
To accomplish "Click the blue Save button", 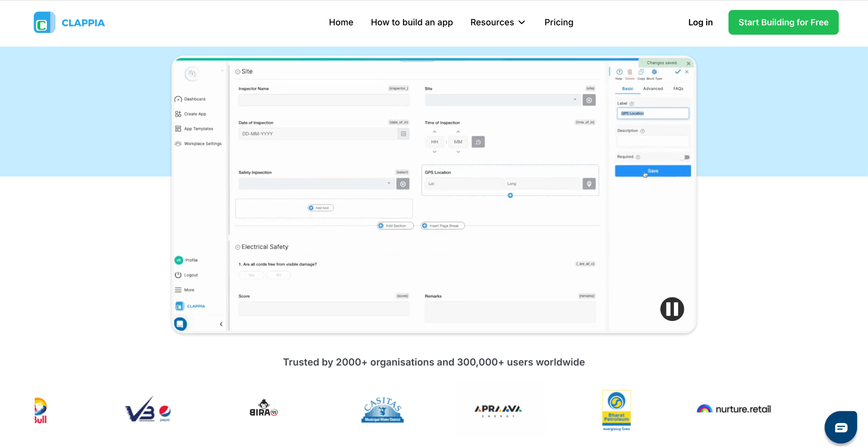I will (x=653, y=171).
